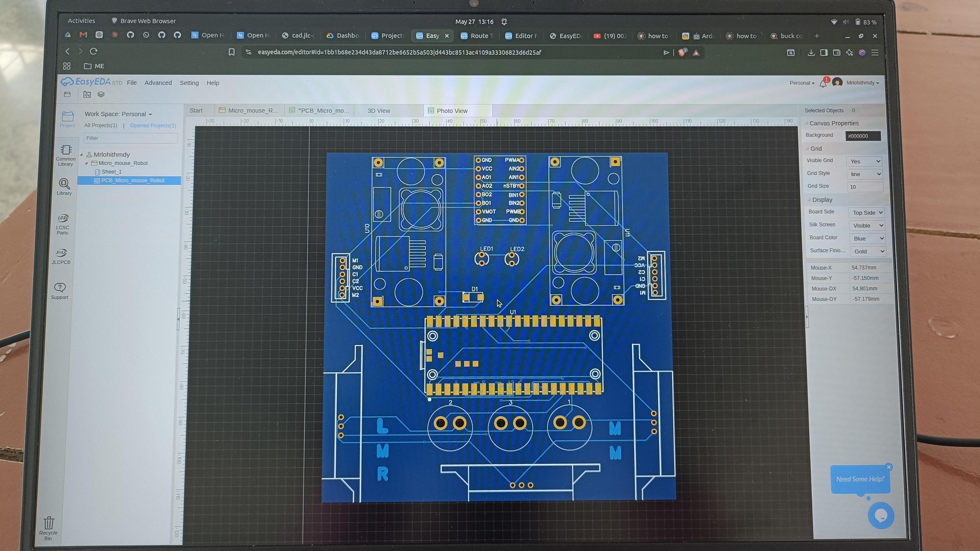Click the Grid Size input field
Screen dimensions: 980x551
pyautogui.click(x=865, y=187)
